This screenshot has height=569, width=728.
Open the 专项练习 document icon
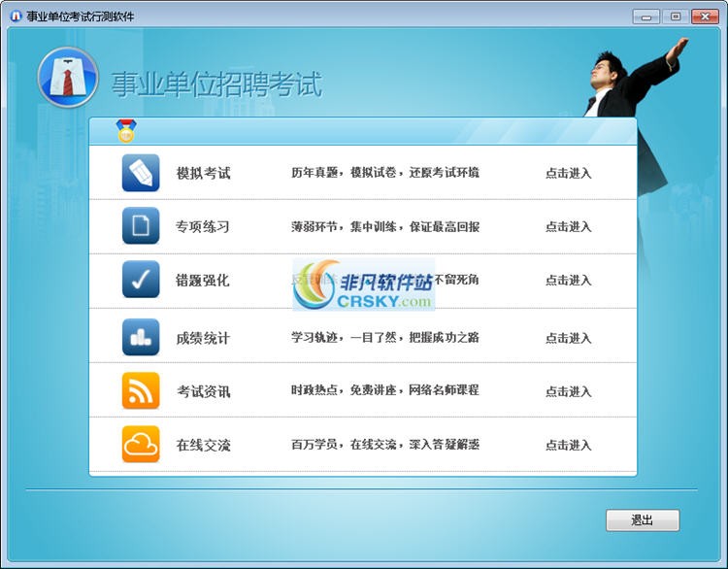click(x=141, y=226)
